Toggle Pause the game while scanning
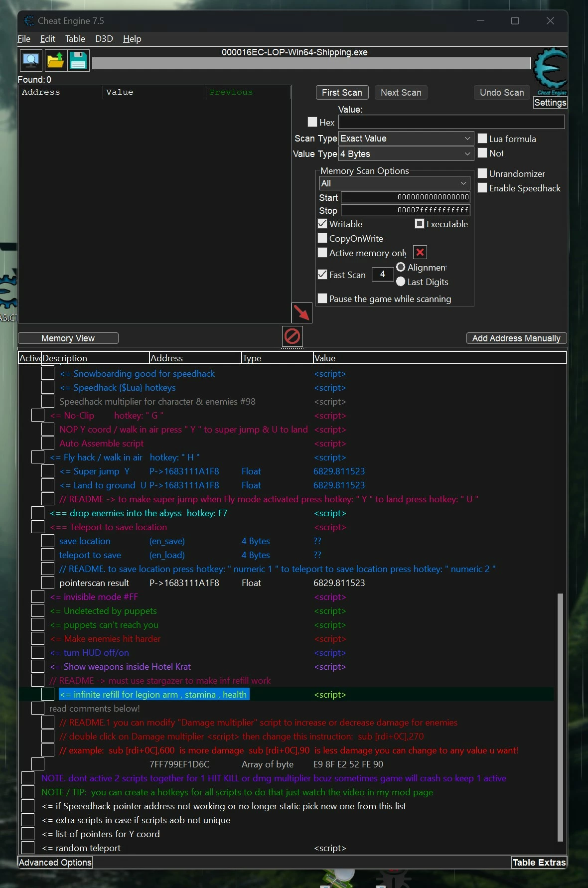 tap(322, 298)
